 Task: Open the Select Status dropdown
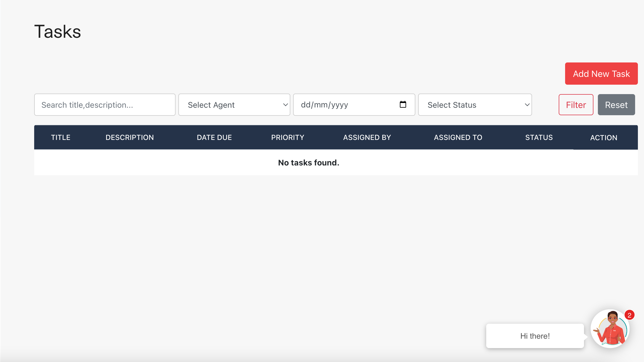[x=475, y=105]
